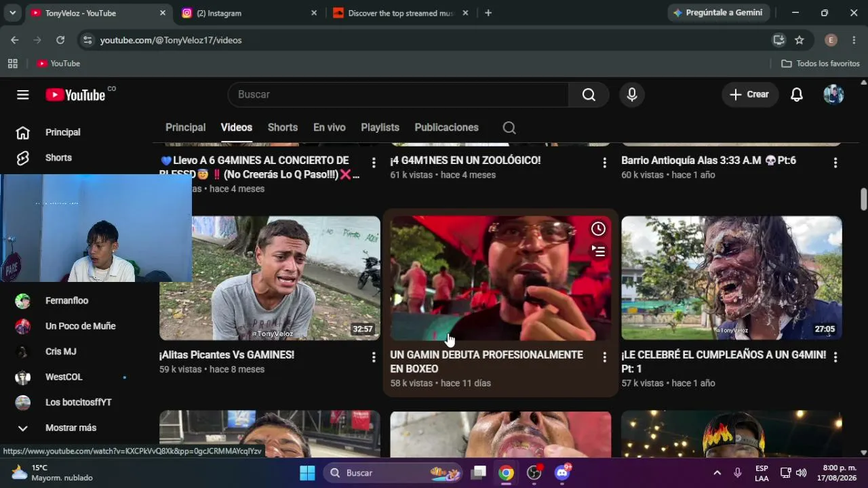Click the address bar URL
This screenshot has height=488, width=868.
point(171,41)
